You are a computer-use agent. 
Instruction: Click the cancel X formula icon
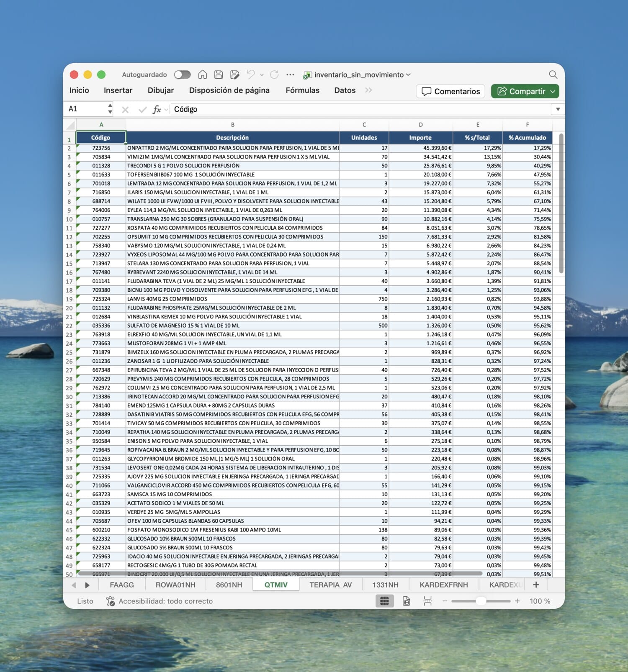click(125, 110)
